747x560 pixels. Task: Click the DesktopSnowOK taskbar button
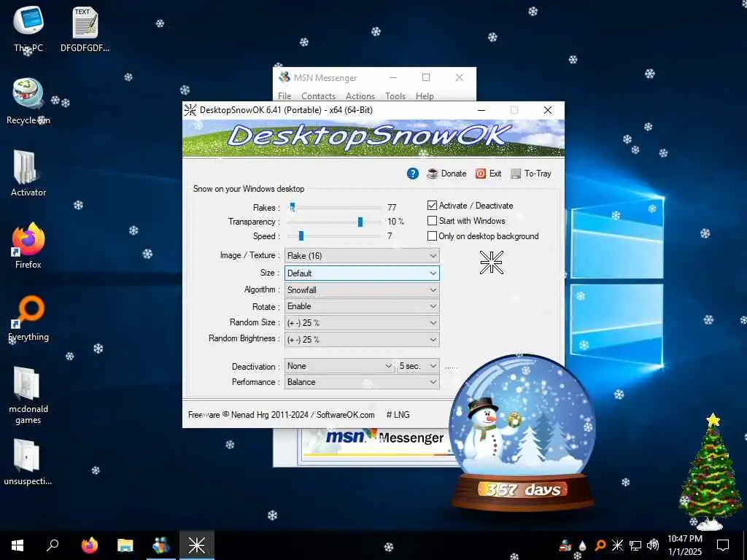tap(197, 545)
